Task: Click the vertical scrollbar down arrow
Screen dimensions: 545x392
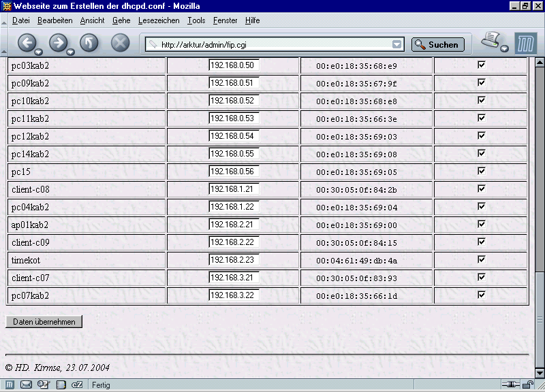Action: click(x=540, y=373)
